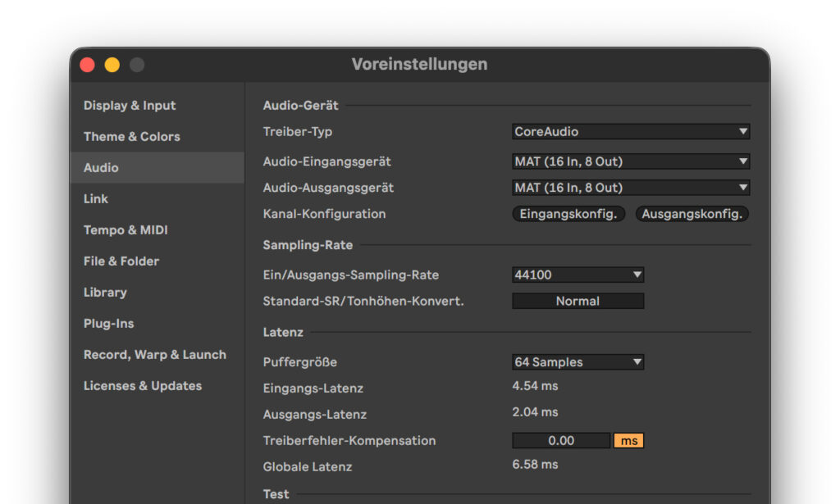Click the Test section header

[x=276, y=494]
